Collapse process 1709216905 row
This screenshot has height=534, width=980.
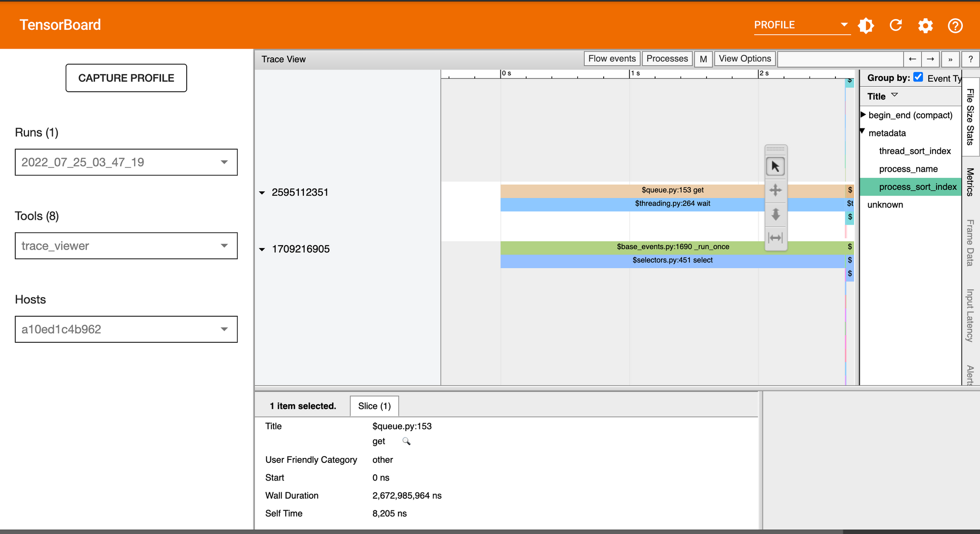262,250
